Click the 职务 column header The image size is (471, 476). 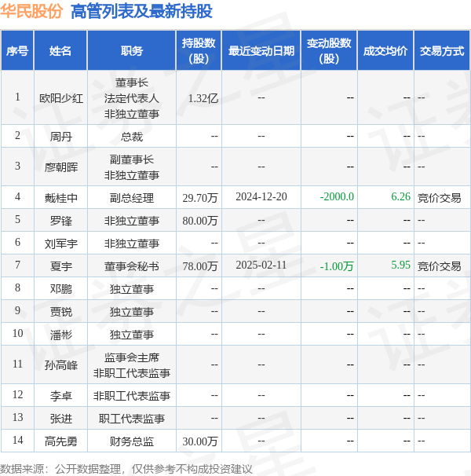132,51
